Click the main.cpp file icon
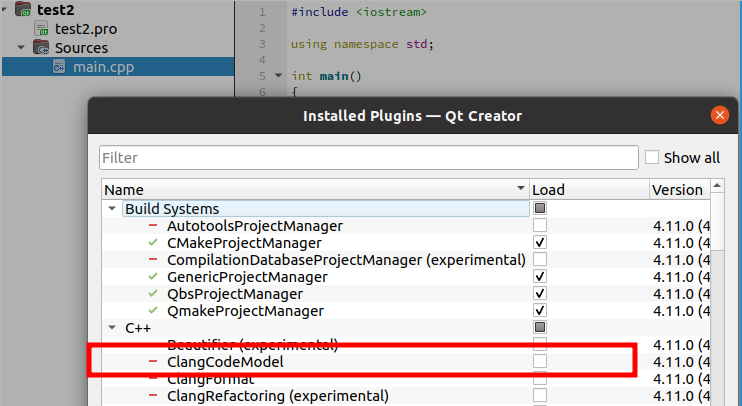The image size is (742, 406). pyautogui.click(x=59, y=67)
